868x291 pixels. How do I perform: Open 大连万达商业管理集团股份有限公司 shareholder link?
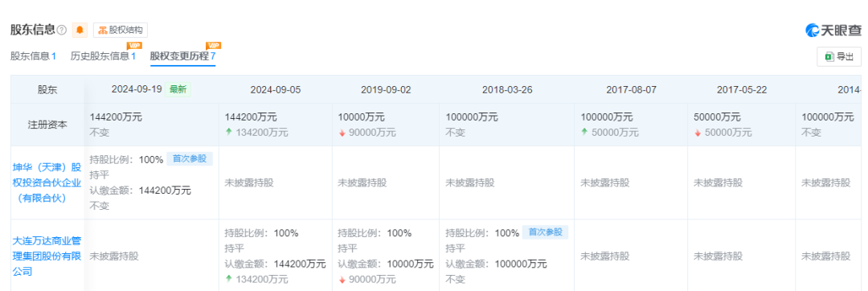click(x=47, y=256)
